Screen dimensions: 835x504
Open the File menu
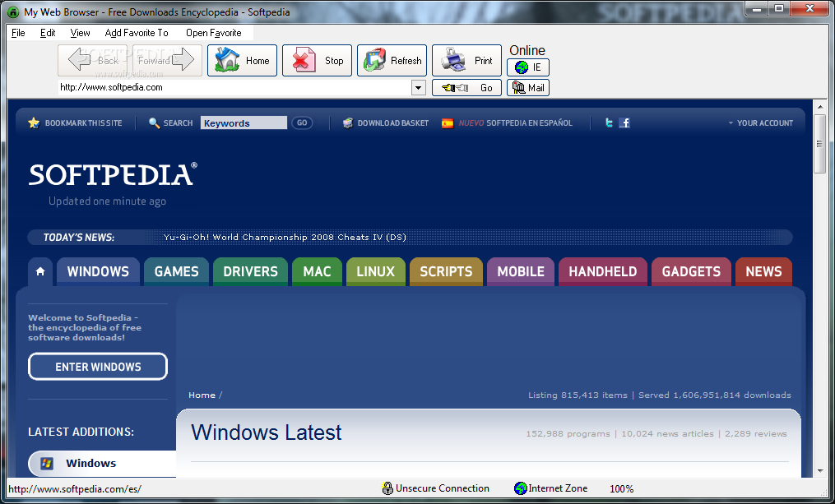pos(18,32)
